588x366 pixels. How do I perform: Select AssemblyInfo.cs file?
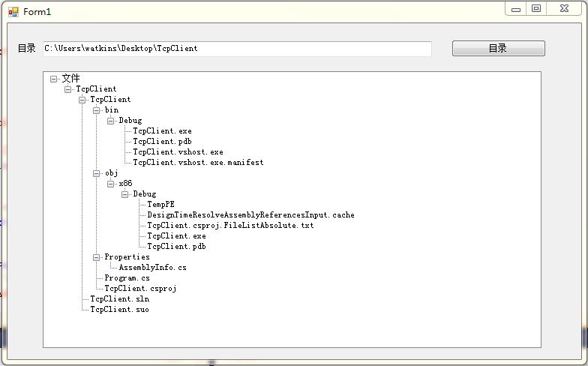[x=153, y=267]
